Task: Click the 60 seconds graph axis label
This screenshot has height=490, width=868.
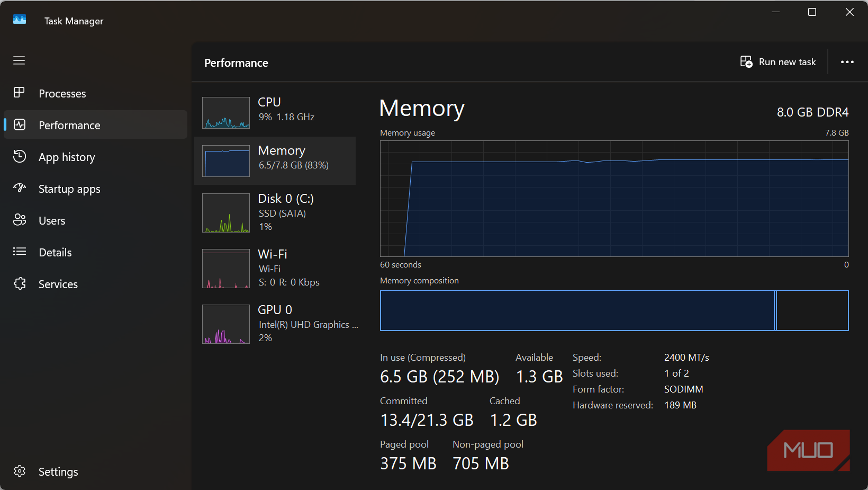Action: tap(401, 265)
